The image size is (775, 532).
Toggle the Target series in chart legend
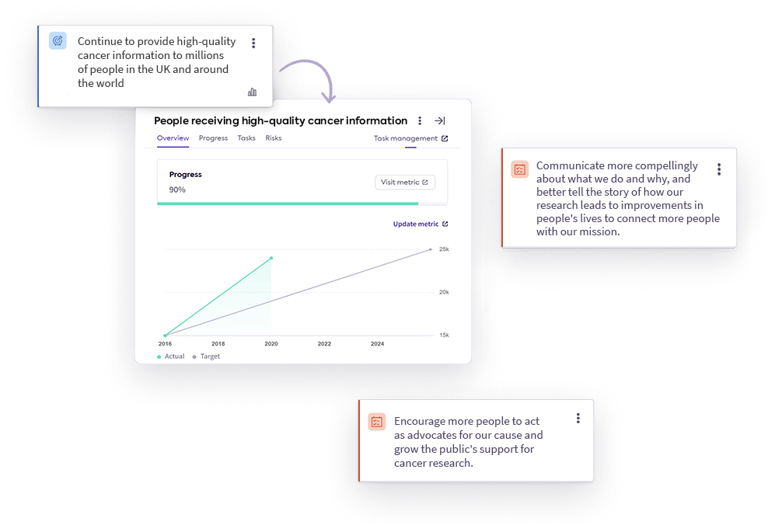click(x=207, y=356)
